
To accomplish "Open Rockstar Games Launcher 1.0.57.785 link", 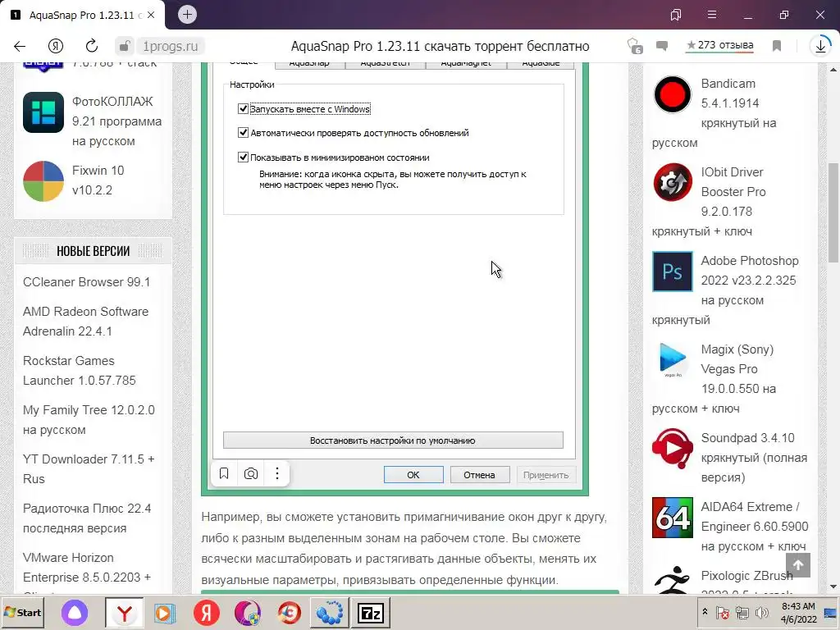I will (80, 371).
